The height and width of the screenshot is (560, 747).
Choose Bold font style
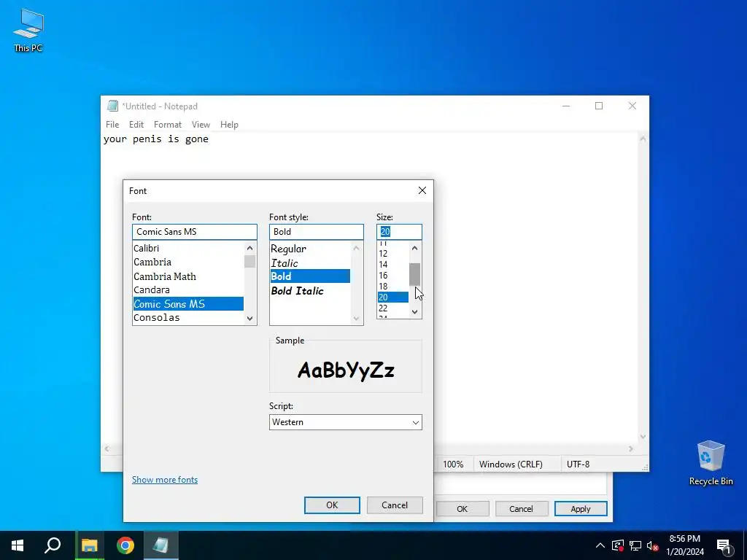(x=310, y=276)
